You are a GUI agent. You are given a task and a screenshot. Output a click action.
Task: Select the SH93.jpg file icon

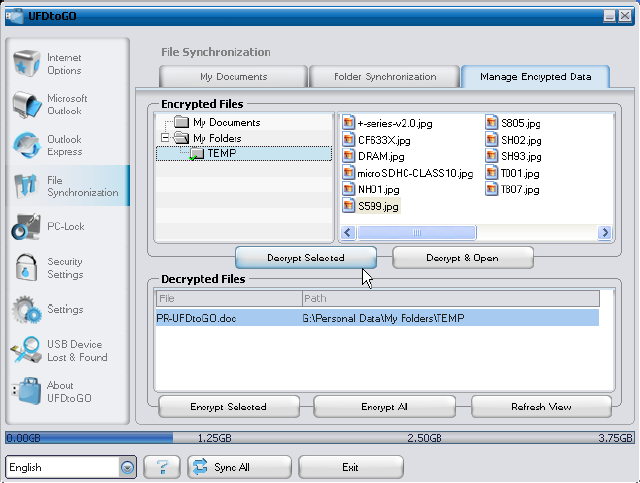(x=491, y=156)
